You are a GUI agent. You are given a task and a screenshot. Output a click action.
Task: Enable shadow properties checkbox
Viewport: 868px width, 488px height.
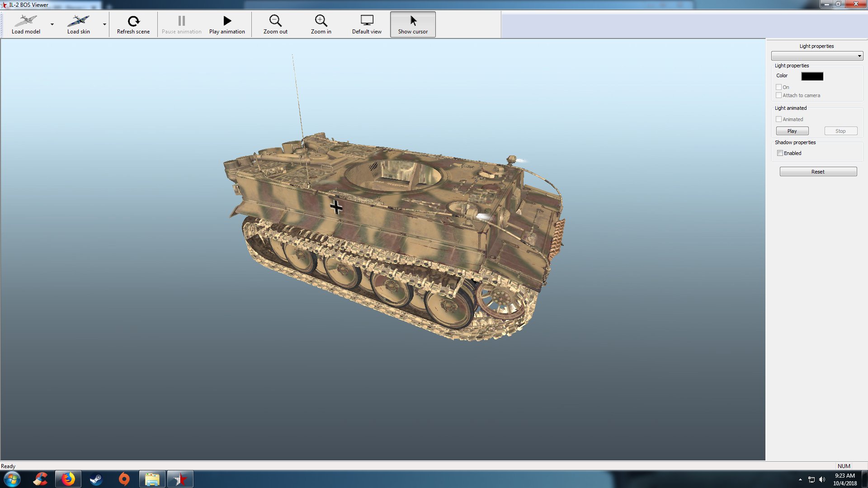tap(780, 153)
